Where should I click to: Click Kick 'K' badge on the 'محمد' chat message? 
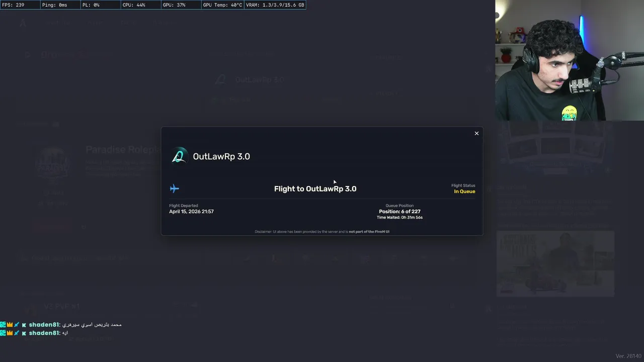[24, 325]
